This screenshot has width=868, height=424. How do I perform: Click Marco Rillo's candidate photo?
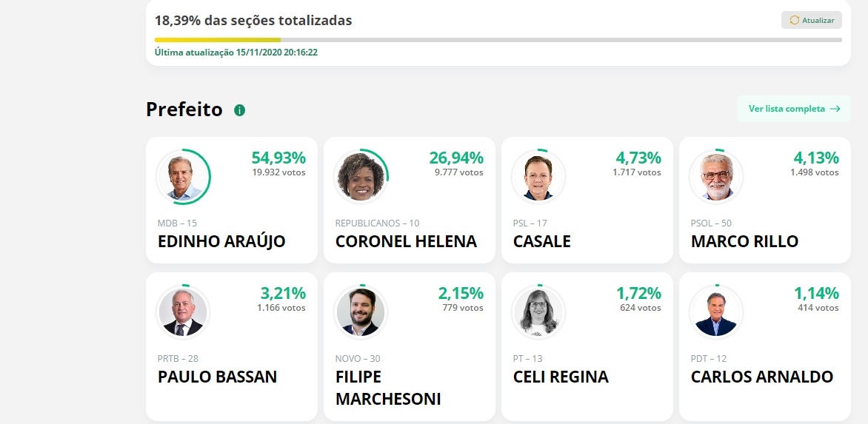(x=716, y=177)
